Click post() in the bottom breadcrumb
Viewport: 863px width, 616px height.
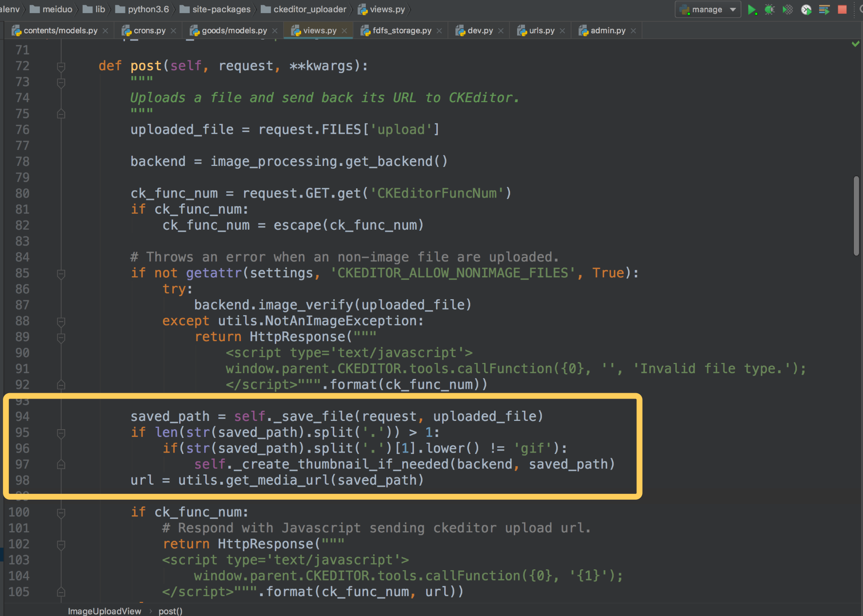point(170,611)
